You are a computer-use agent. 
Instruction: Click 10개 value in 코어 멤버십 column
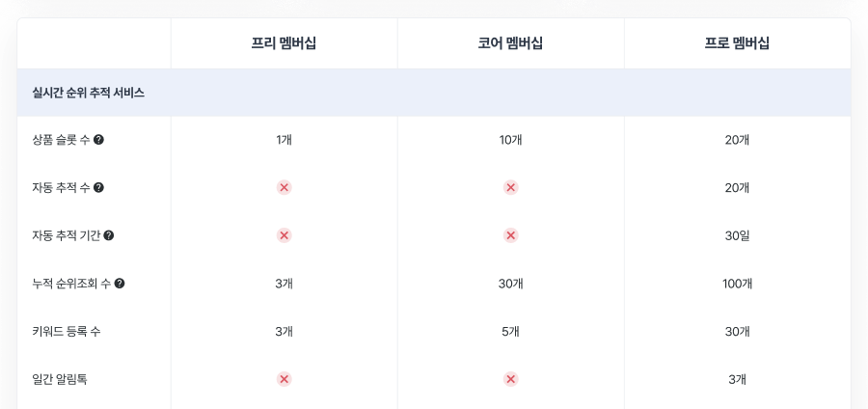point(510,140)
